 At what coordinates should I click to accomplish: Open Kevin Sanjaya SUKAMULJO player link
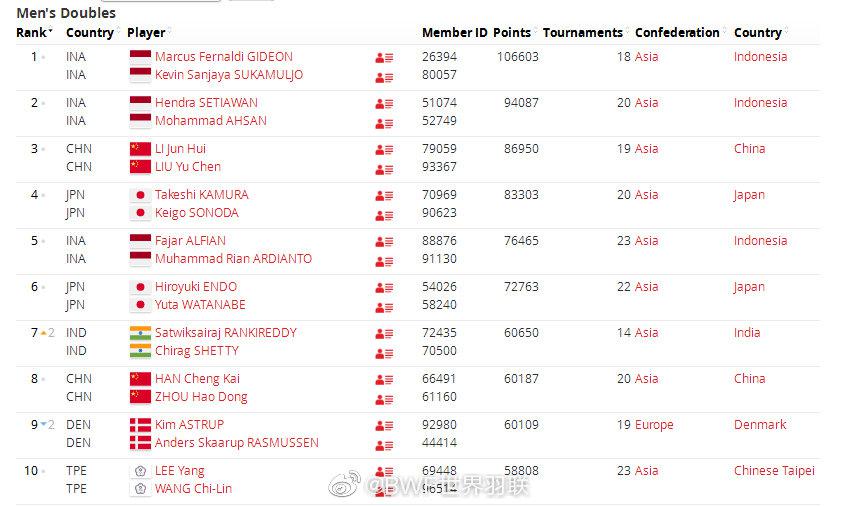tap(228, 75)
